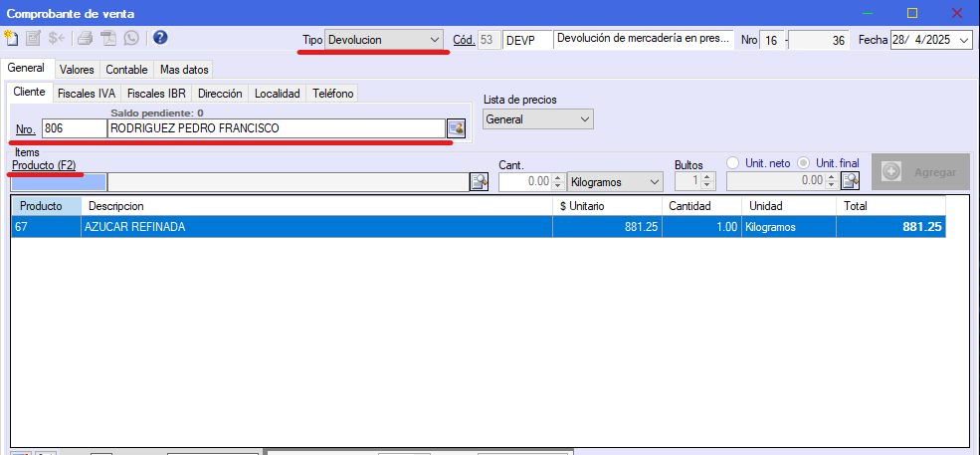Image resolution: width=980 pixels, height=455 pixels.
Task: Click the edit document toolbar icon
Action: pos(34,38)
